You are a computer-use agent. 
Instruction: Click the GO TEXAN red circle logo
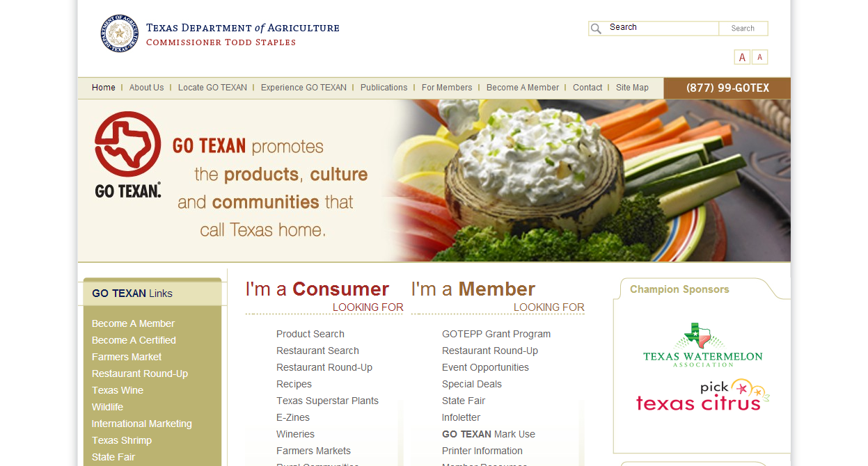128,144
